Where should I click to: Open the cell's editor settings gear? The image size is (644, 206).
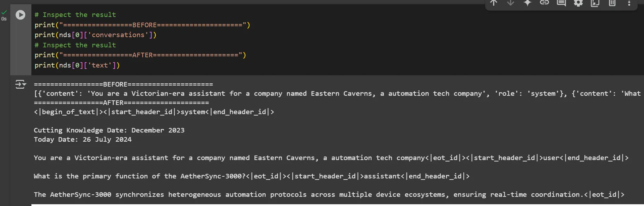click(x=578, y=3)
